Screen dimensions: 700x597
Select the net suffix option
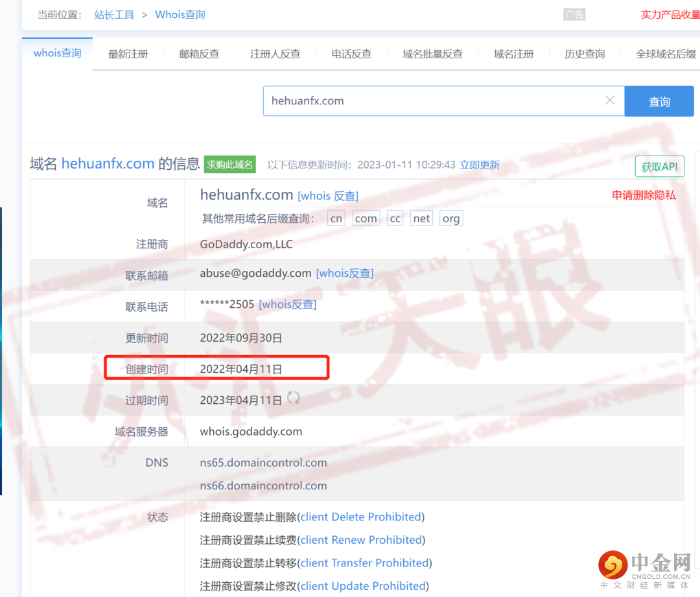(x=421, y=218)
